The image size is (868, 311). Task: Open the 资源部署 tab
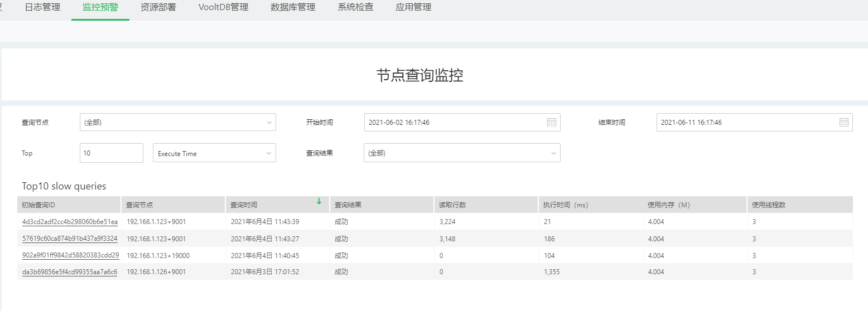[158, 8]
